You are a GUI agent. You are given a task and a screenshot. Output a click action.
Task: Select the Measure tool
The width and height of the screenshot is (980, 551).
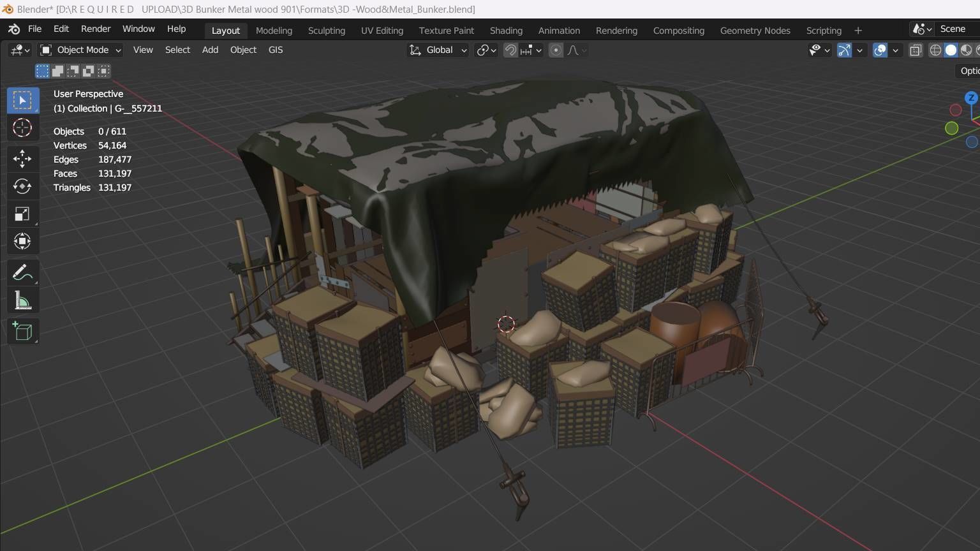[23, 300]
